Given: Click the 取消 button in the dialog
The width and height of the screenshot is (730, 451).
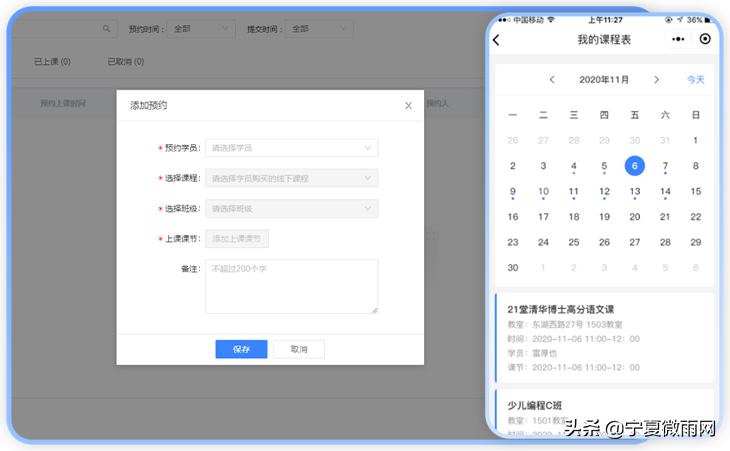Looking at the screenshot, I should pyautogui.click(x=299, y=349).
